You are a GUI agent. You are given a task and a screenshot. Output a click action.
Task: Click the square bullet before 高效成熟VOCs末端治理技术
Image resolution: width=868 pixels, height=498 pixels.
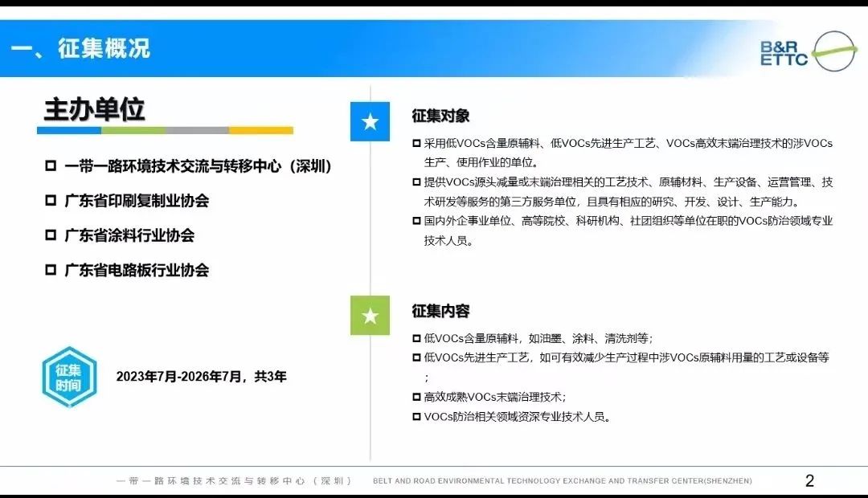(x=416, y=397)
